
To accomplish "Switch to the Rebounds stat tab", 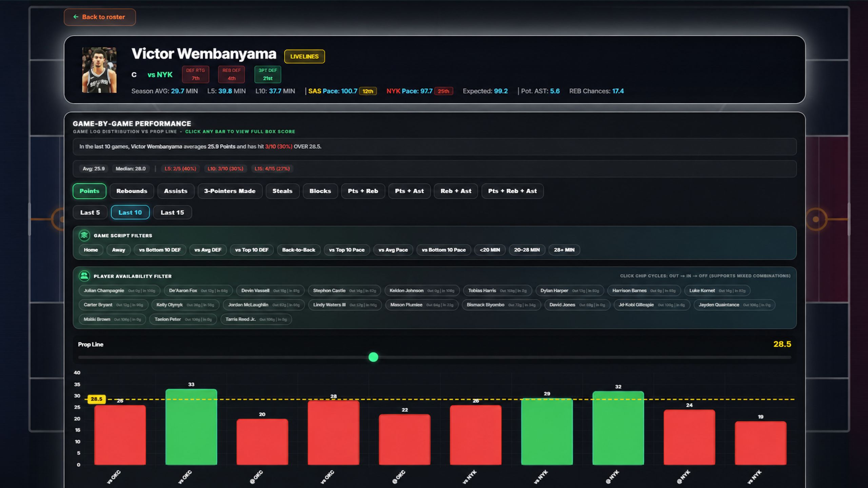I will click(x=132, y=191).
